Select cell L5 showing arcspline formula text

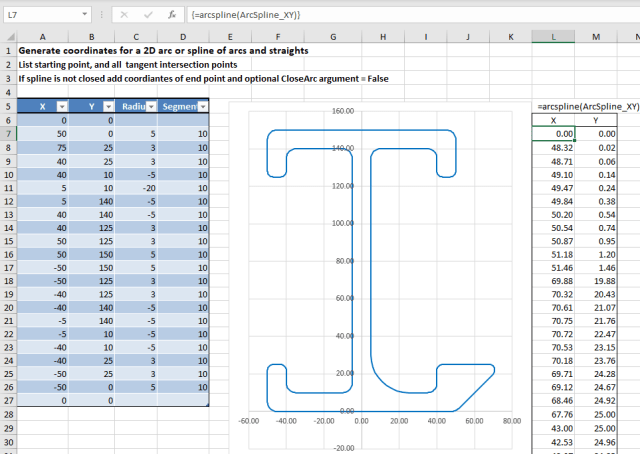click(553, 105)
